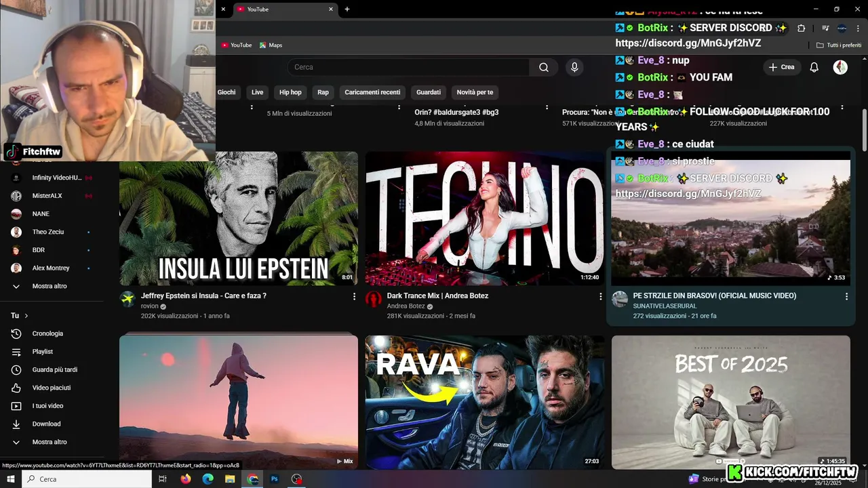Play the BEST OF 2025 thumbnail

click(x=731, y=402)
